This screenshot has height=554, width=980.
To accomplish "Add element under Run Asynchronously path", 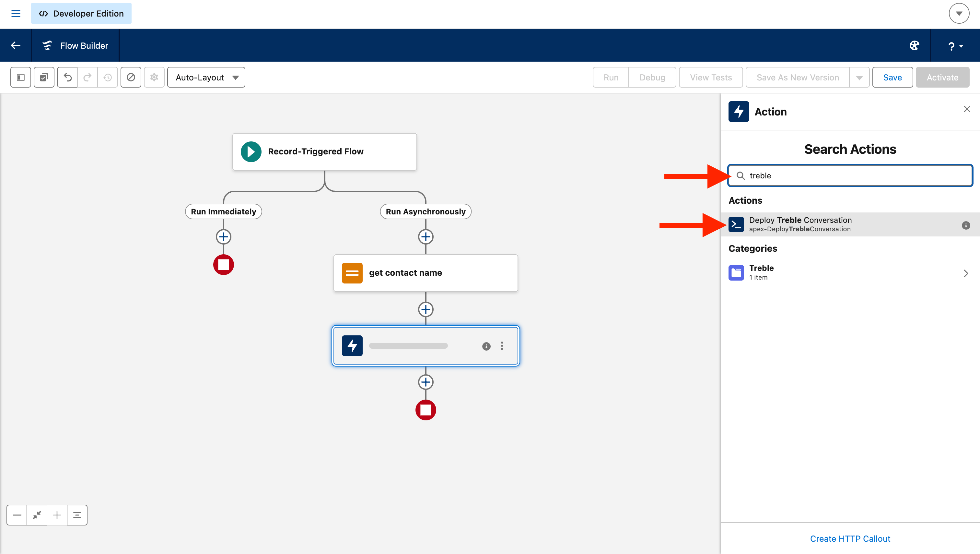I will point(425,237).
